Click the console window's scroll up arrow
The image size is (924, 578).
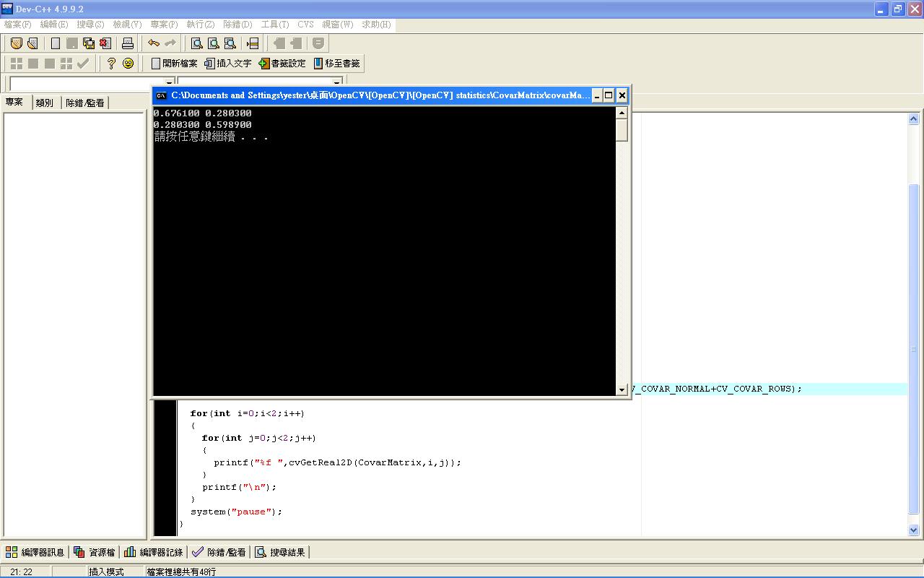[622, 113]
